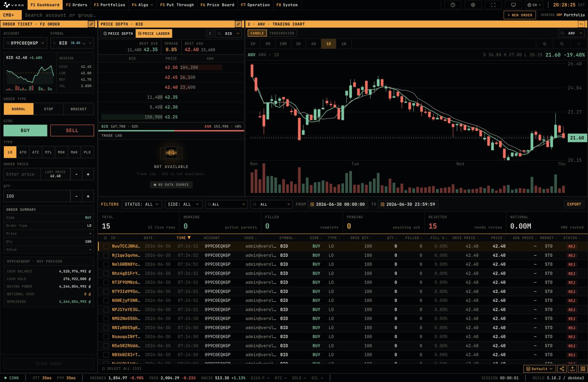Click the monitor display icon
The image size is (588, 382).
coord(513,5)
